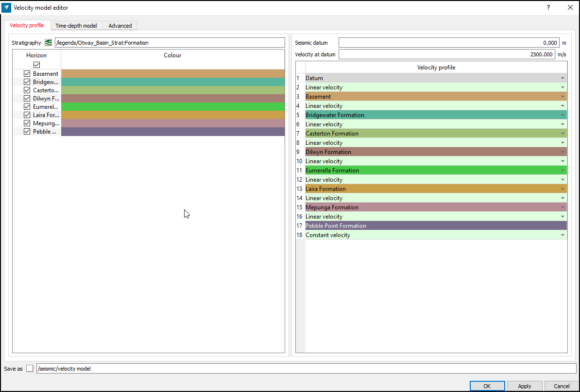Open the Linear velocity dropdown on row 2

click(x=563, y=87)
